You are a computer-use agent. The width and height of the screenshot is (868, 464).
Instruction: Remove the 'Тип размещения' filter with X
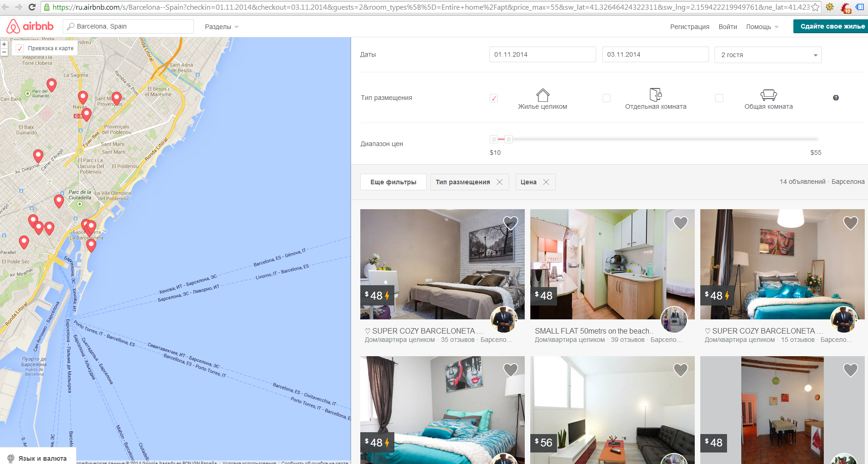[499, 182]
